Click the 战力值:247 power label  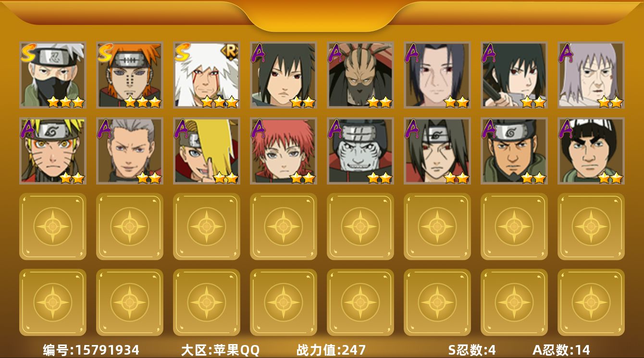(331, 350)
